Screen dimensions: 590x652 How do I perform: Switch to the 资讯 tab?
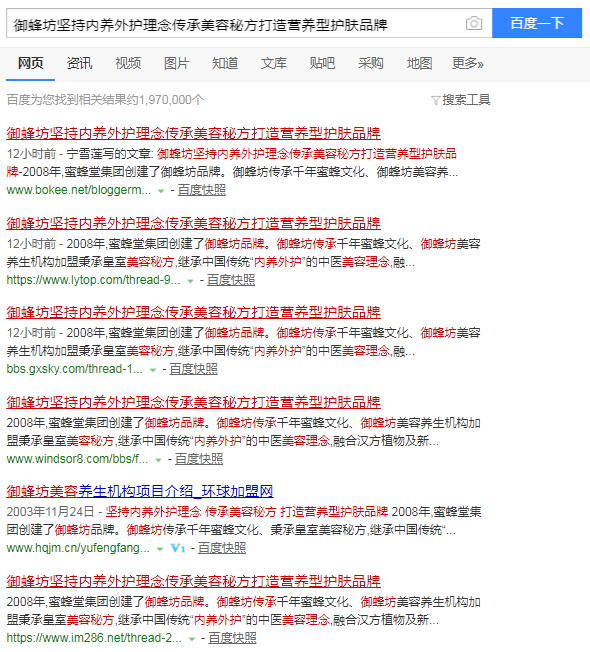79,64
